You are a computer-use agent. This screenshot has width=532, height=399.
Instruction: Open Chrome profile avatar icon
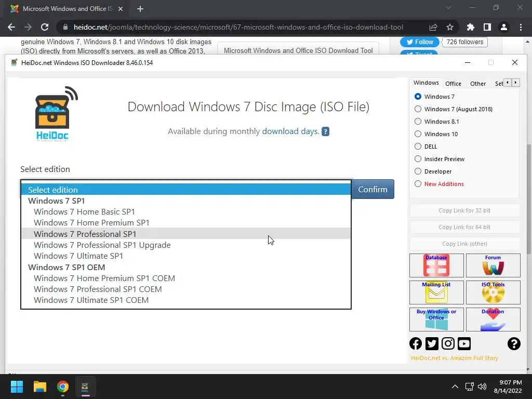pyautogui.click(x=504, y=27)
